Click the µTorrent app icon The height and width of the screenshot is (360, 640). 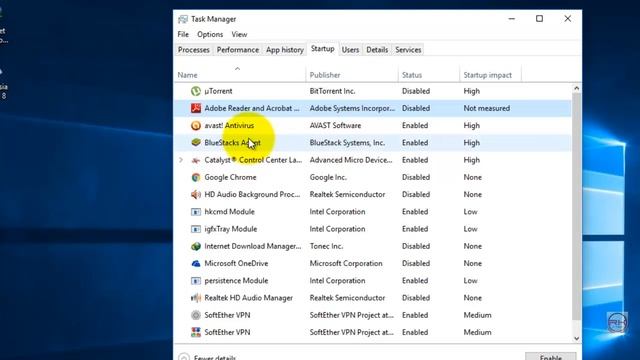pyautogui.click(x=196, y=91)
